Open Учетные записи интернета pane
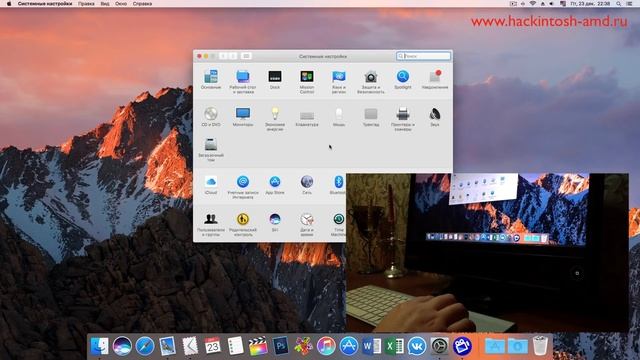 point(243,187)
